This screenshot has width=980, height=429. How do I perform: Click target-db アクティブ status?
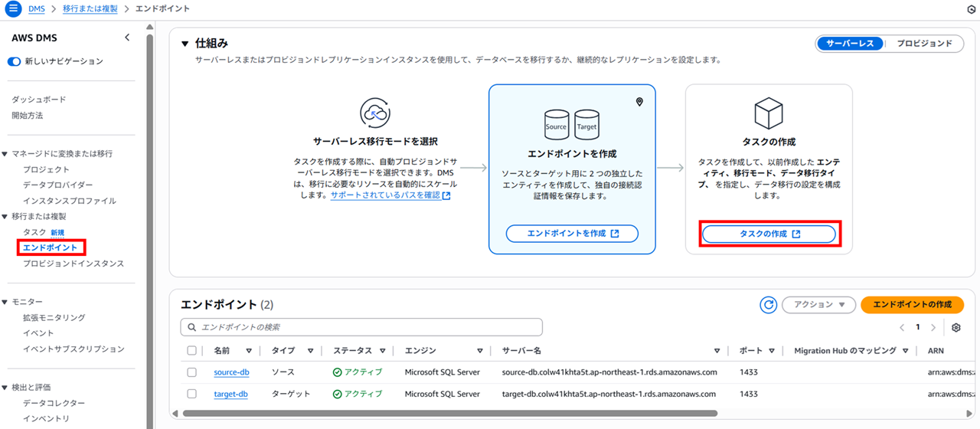358,394
